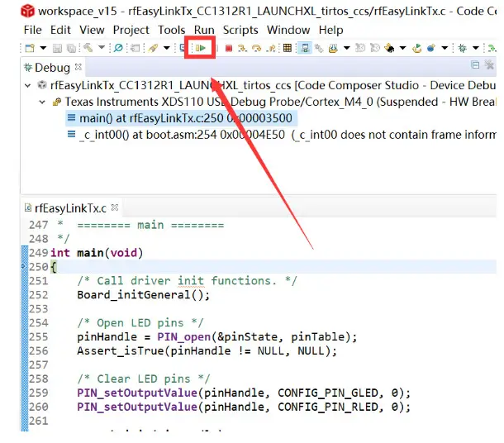This screenshot has width=504, height=443.
Task: Click the Code Composer Studio cube logo
Action: [x=27, y=11]
